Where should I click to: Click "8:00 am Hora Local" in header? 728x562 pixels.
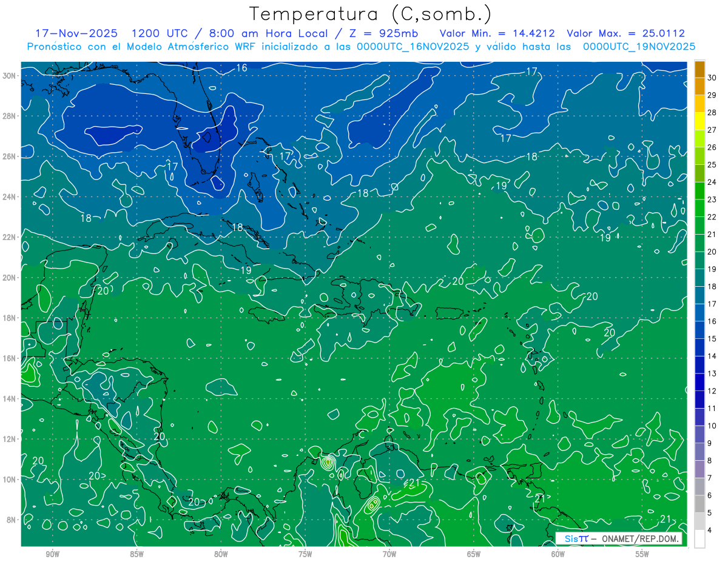coord(268,33)
